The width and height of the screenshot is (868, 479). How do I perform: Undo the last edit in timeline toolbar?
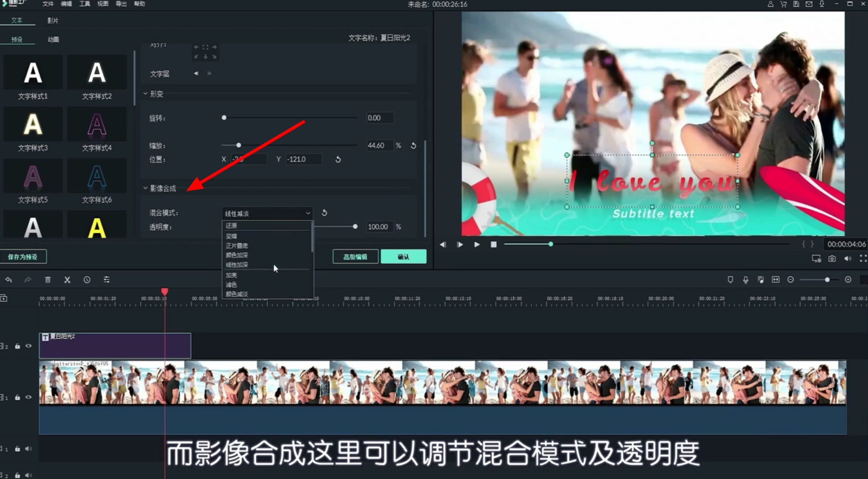pyautogui.click(x=8, y=280)
